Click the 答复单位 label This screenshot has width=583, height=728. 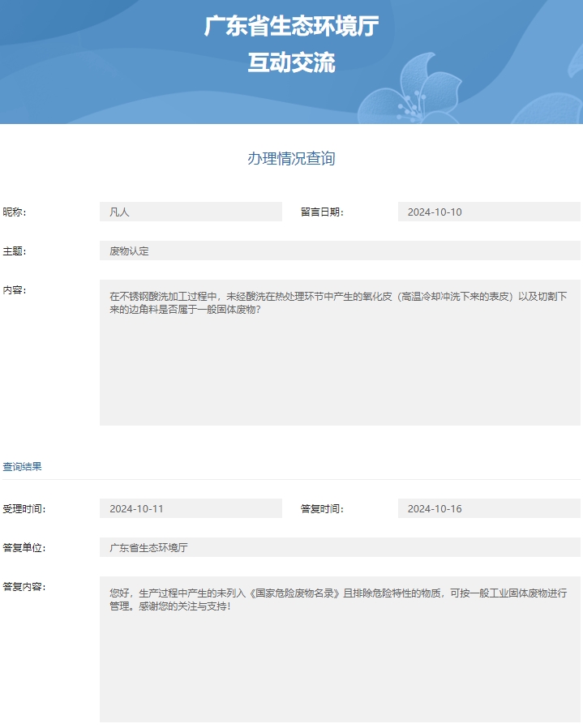[24, 548]
